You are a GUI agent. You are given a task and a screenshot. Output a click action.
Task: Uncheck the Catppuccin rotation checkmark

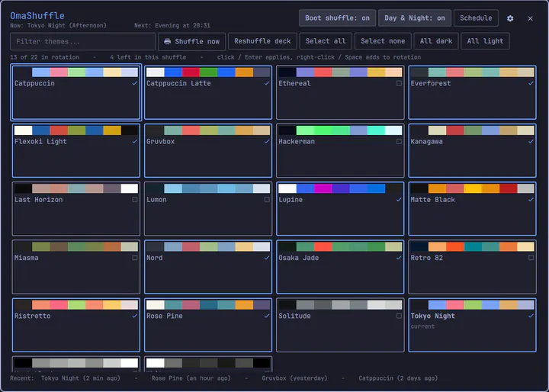[x=135, y=83]
